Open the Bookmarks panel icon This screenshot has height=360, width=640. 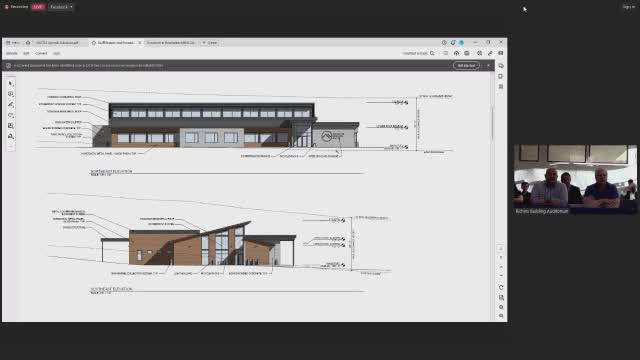(501, 76)
